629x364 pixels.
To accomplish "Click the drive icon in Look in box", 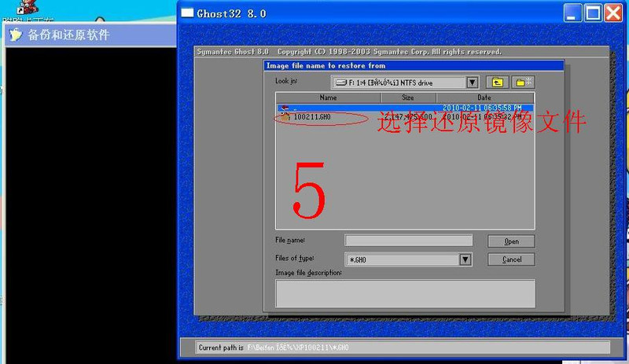I will (341, 82).
